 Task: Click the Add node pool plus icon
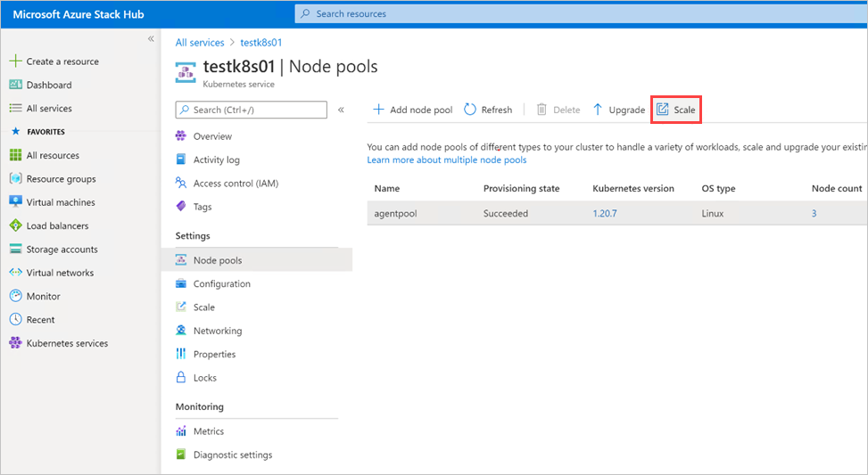coord(378,110)
